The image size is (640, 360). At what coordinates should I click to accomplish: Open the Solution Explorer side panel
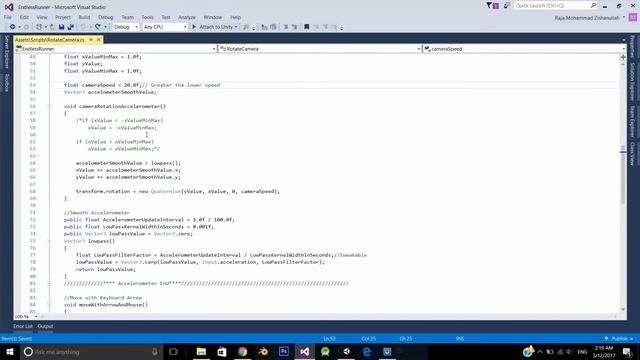[632, 81]
